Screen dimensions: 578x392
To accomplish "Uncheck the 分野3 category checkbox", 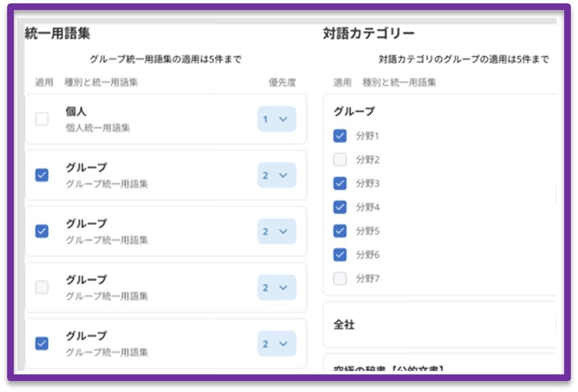I will (x=340, y=183).
